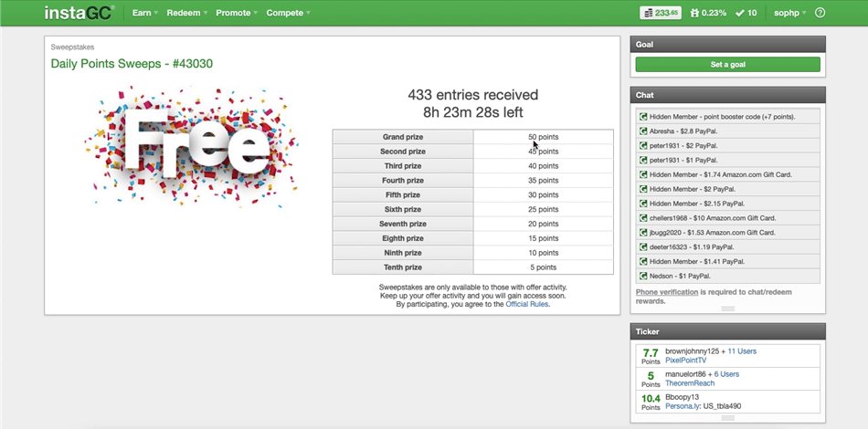Select icon next to point booster code entry
This screenshot has height=429, width=868.
point(643,117)
